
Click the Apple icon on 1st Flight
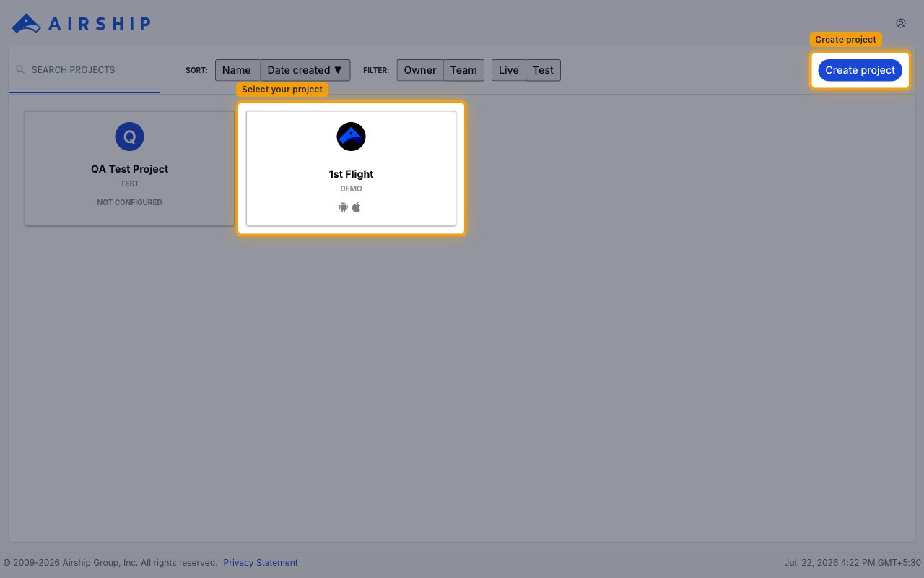point(357,207)
